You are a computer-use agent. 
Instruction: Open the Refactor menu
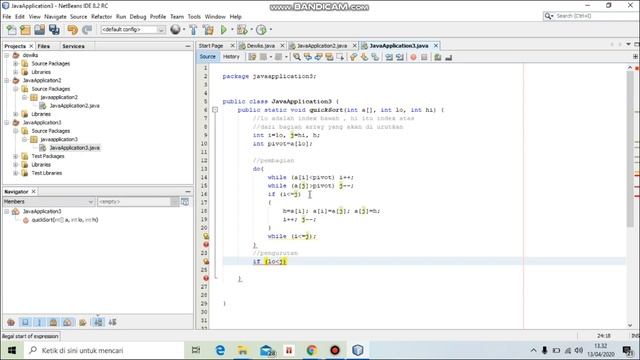[101, 17]
